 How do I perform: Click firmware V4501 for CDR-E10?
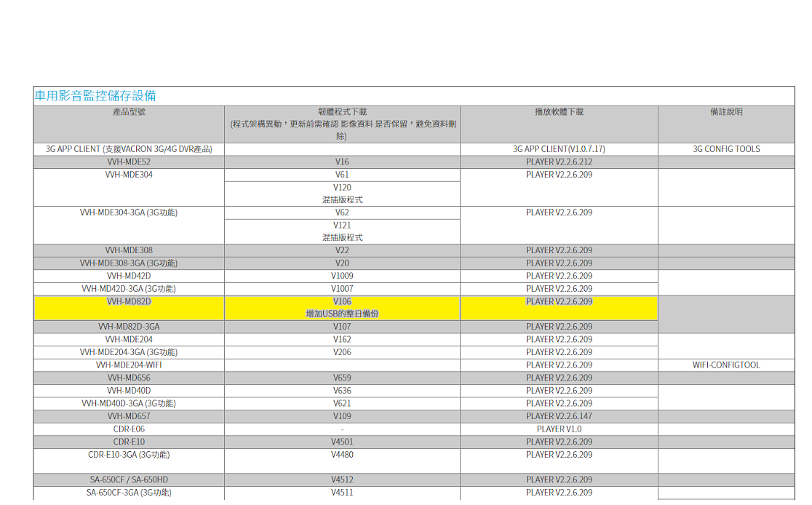[x=342, y=442]
